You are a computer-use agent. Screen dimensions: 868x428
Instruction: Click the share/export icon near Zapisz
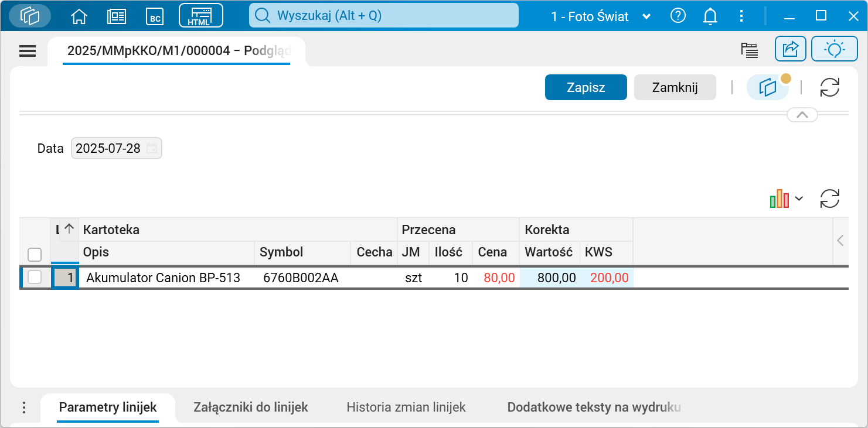point(790,49)
